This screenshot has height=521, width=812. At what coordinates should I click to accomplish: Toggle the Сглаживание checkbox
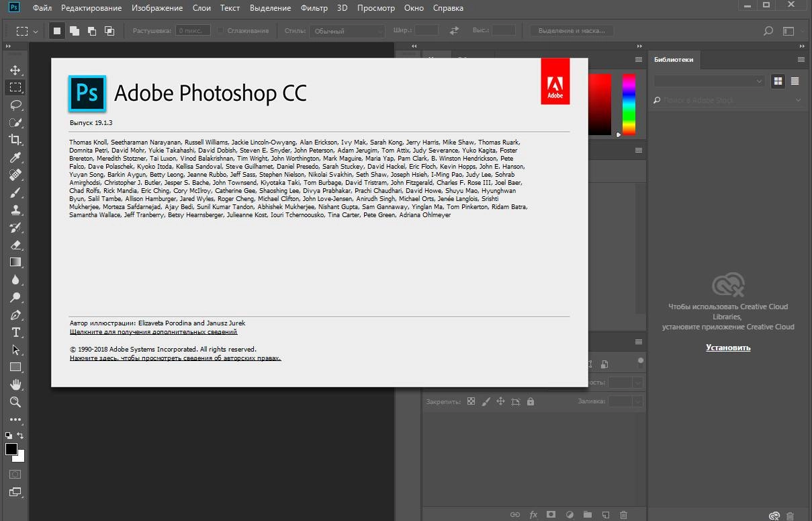pyautogui.click(x=220, y=31)
